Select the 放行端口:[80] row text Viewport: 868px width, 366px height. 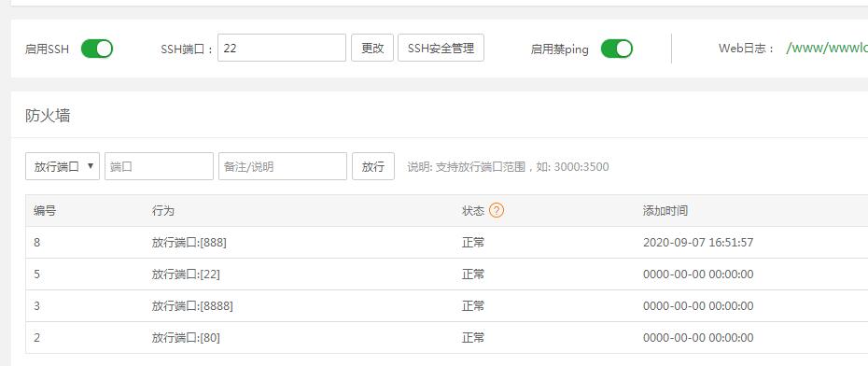pyautogui.click(x=186, y=337)
